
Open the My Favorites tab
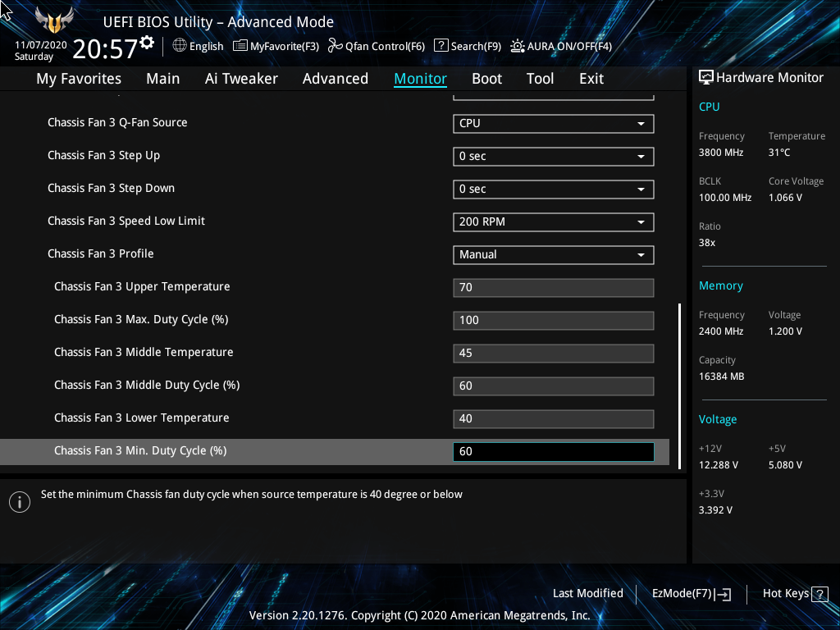pos(79,79)
